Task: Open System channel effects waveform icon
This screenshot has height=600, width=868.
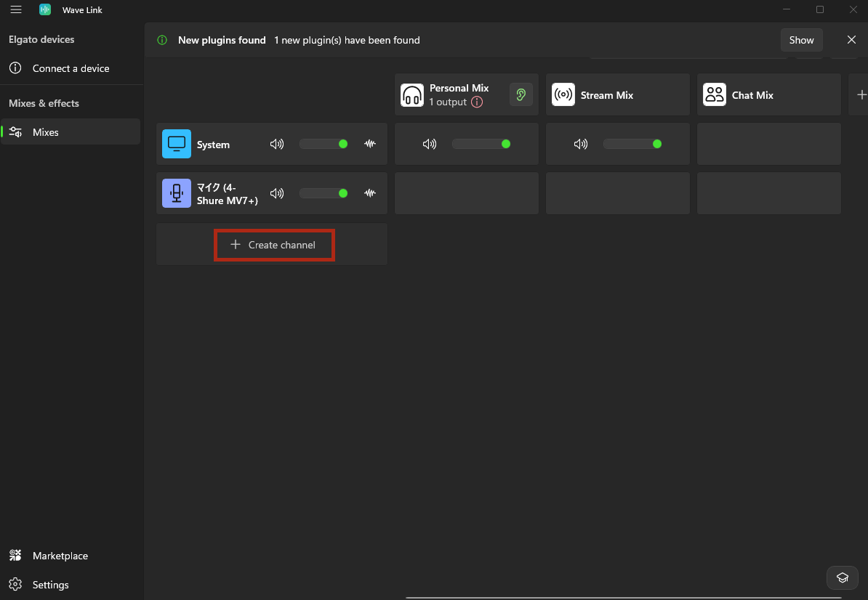Action: (x=370, y=144)
